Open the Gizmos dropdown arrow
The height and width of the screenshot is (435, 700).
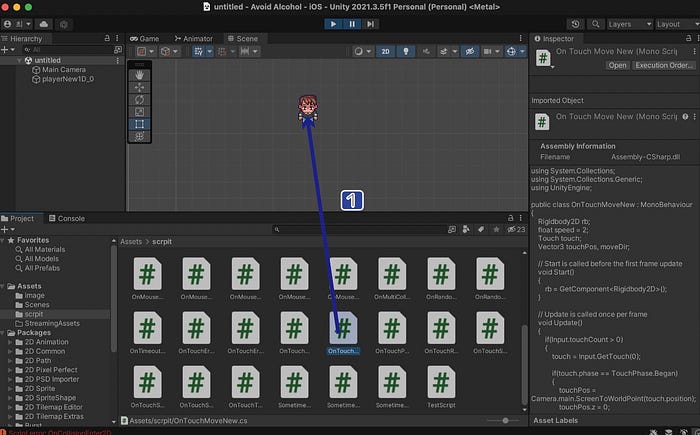(x=522, y=51)
